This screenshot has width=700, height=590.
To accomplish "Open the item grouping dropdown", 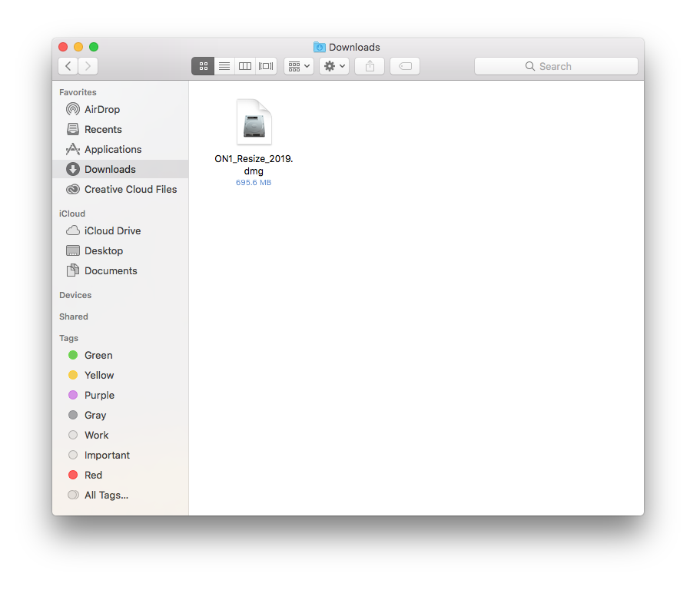I will pos(299,66).
